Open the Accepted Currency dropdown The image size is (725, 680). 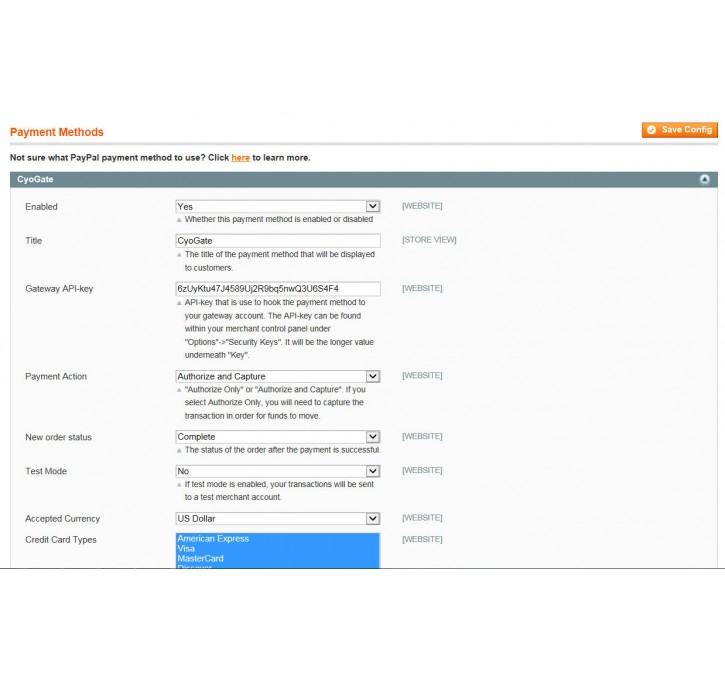click(277, 519)
